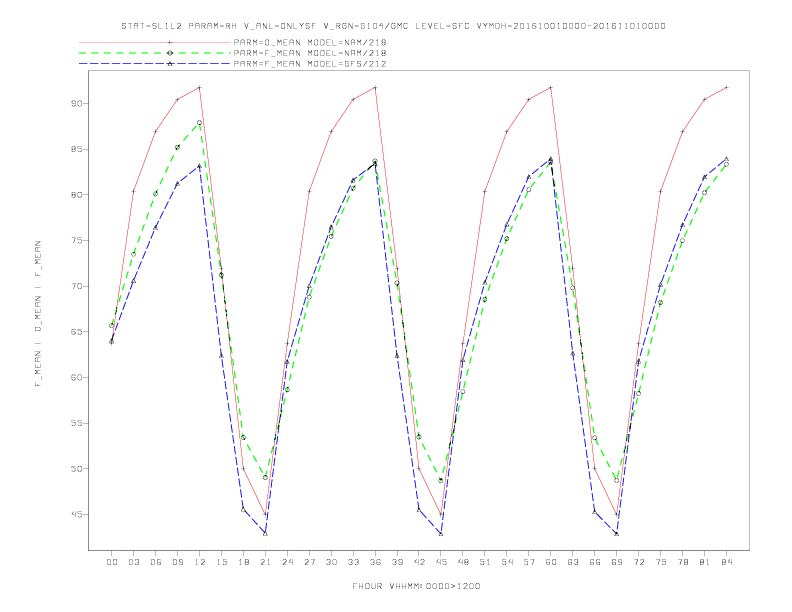Viewport: 792px width, 612px height.
Task: Click x-axis tick label 51
Action: pos(485,562)
